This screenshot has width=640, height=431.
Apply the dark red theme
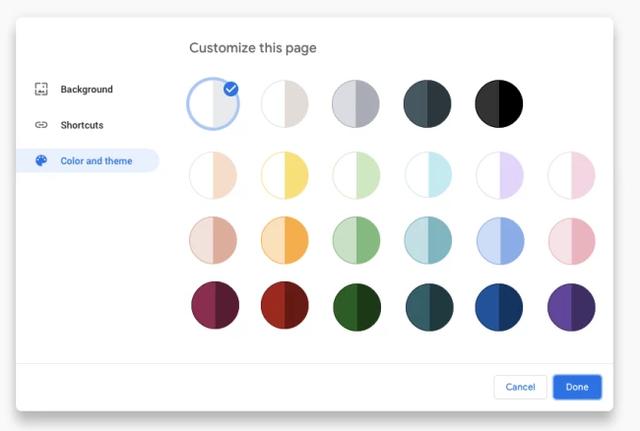(x=284, y=305)
